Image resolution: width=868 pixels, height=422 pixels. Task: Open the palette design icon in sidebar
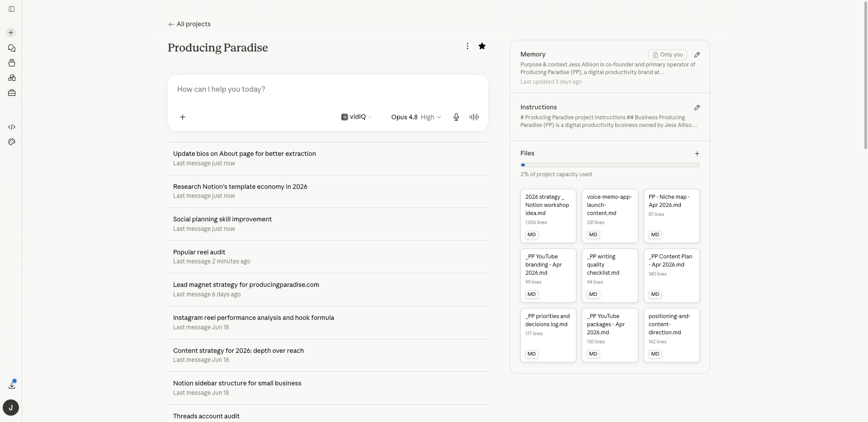(x=12, y=142)
